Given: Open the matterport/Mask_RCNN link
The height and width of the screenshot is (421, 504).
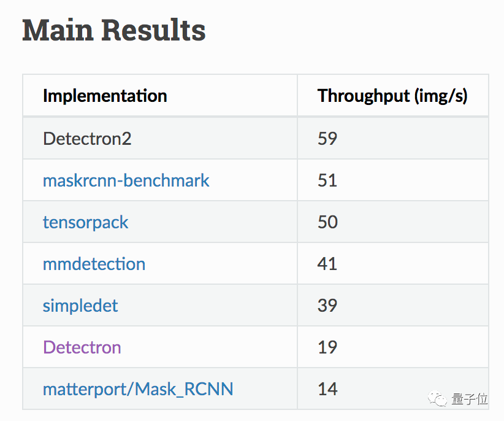Looking at the screenshot, I should [x=138, y=389].
